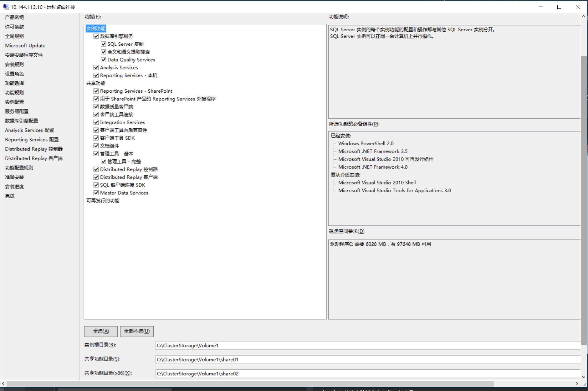Toggle the SQL Server 复制 checkbox

pos(104,44)
